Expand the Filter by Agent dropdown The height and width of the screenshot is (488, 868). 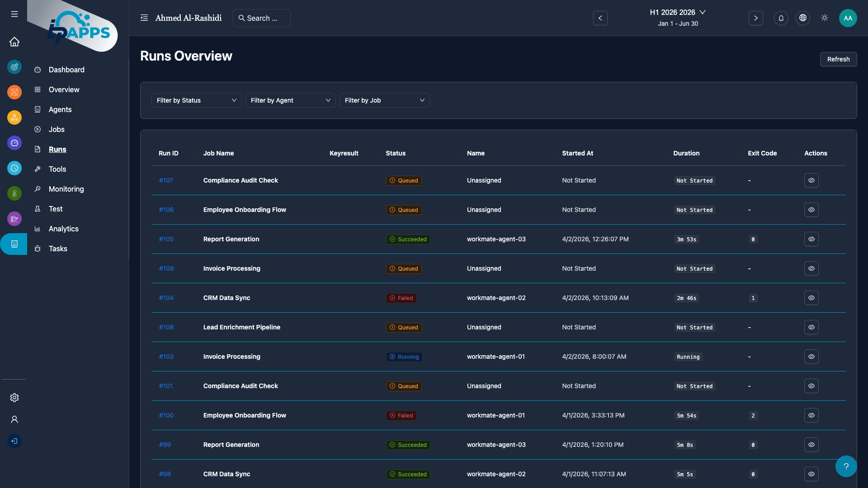290,100
